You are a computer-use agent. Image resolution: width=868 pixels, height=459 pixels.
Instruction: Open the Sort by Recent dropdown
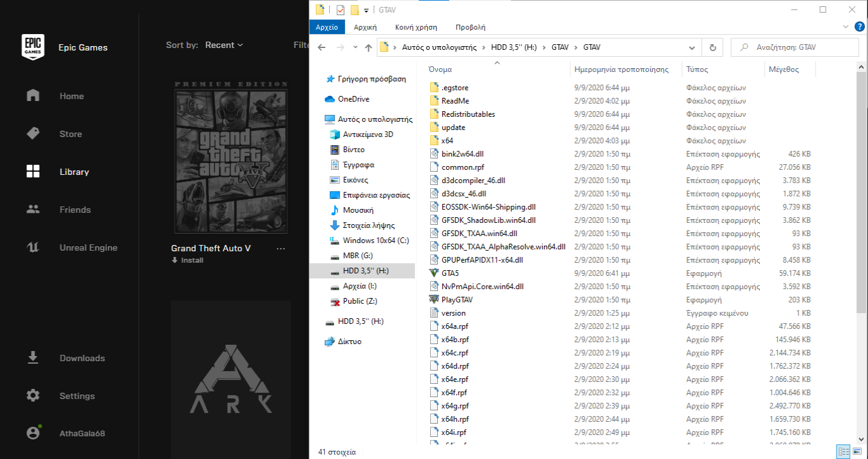(224, 45)
